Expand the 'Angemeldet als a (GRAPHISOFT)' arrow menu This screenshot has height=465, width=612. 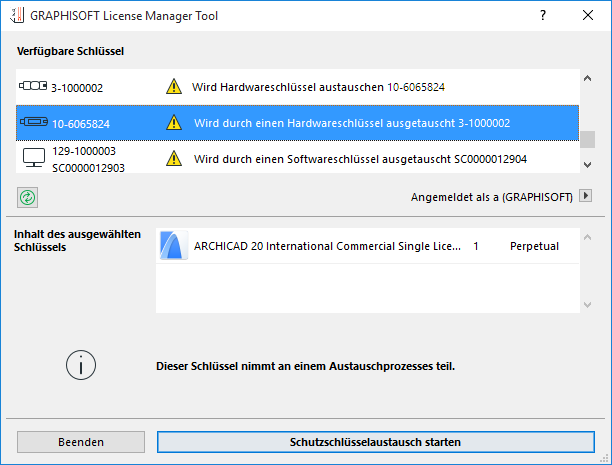586,197
